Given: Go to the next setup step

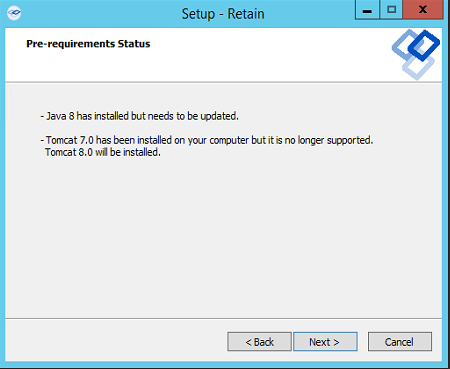Looking at the screenshot, I should (325, 342).
